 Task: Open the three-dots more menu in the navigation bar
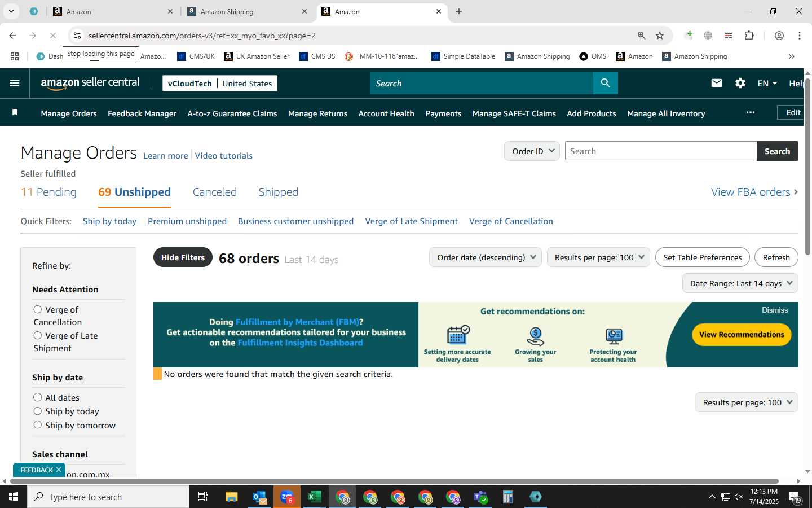tap(750, 113)
